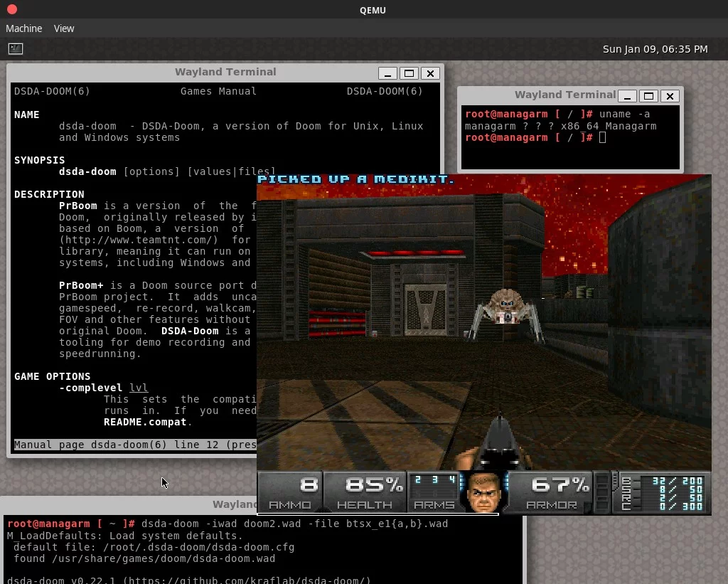Minimize the uname terminal window
The height and width of the screenshot is (584, 728).
pos(627,96)
